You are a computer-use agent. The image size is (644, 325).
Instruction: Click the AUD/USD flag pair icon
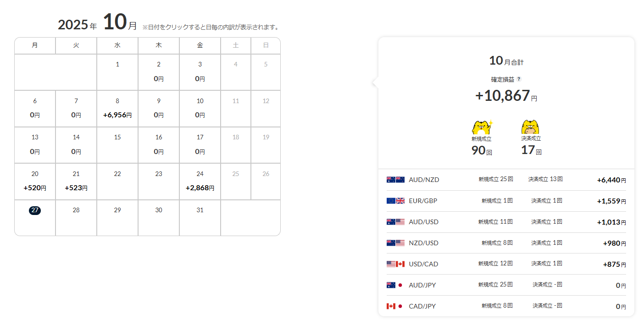[x=395, y=222]
